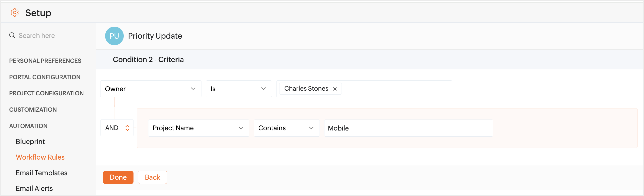Remove Charles Stones owner tag
The width and height of the screenshot is (644, 196).
click(x=335, y=89)
